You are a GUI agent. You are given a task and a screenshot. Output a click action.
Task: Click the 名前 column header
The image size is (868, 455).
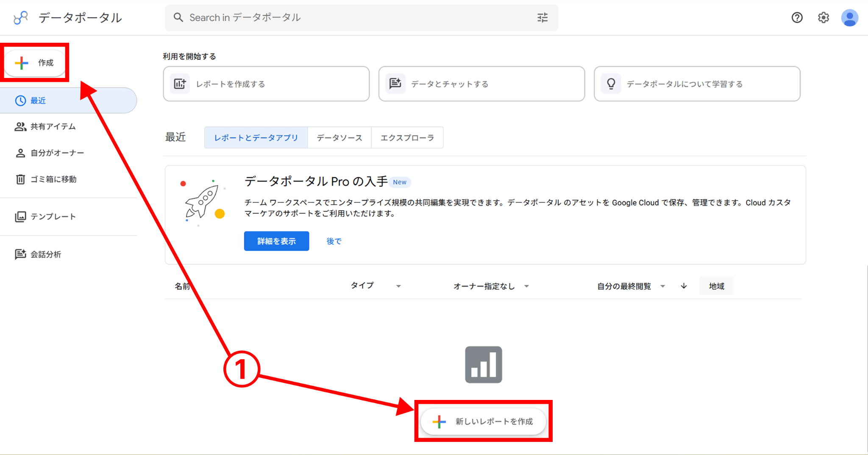tap(183, 286)
